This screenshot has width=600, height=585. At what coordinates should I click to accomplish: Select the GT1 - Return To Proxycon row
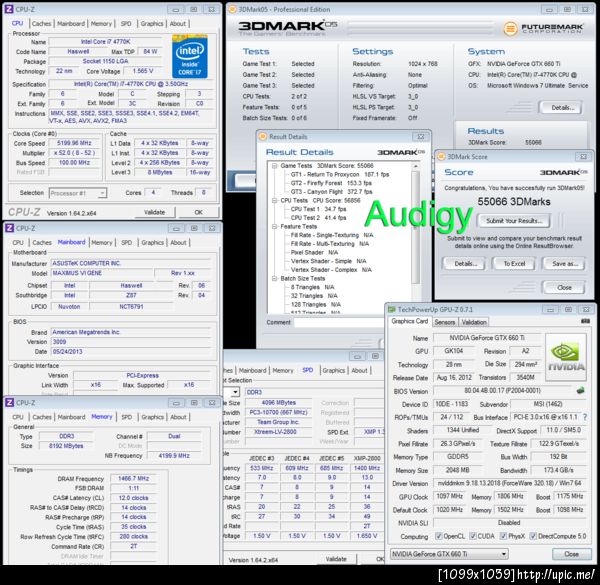point(339,174)
